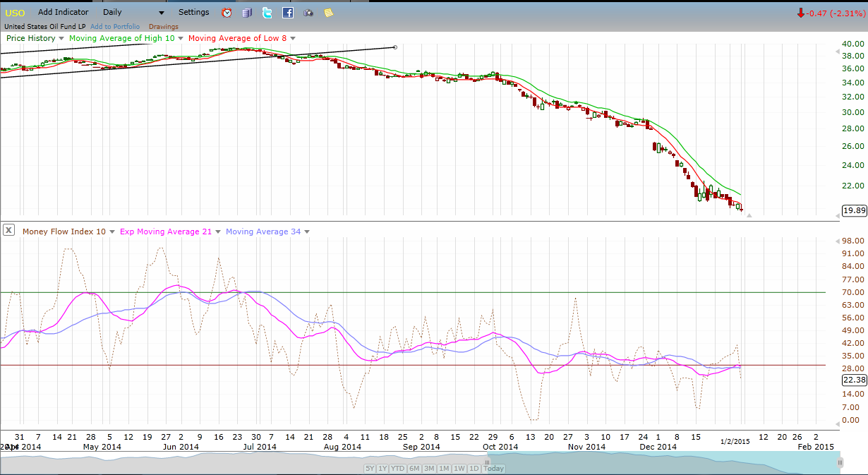The width and height of the screenshot is (868, 475).
Task: Click the Money Flow Index 10 label
Action: (x=64, y=232)
